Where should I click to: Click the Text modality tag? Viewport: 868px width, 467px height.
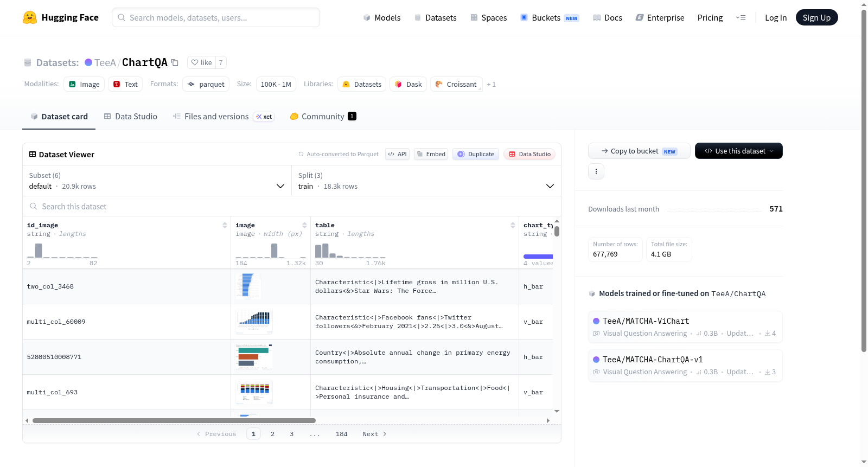tap(125, 84)
